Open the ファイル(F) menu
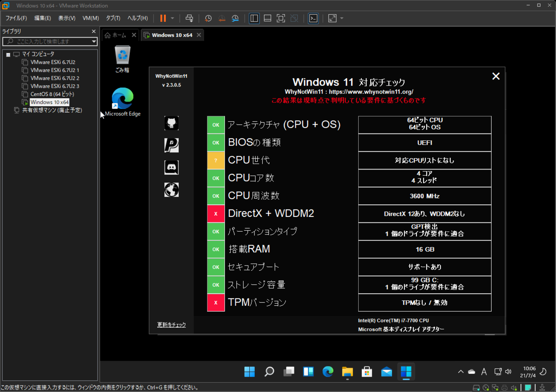Screen dimensions: 556x392 pyautogui.click(x=16, y=18)
